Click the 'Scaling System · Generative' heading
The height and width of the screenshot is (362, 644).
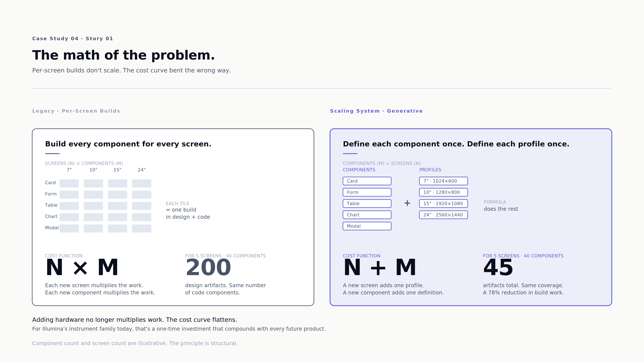(x=376, y=111)
